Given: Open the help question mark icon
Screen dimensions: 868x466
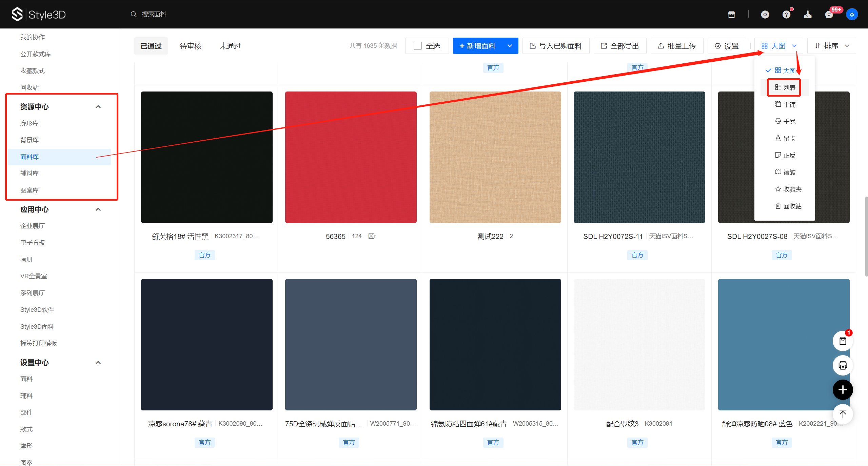Looking at the screenshot, I should pyautogui.click(x=786, y=14).
